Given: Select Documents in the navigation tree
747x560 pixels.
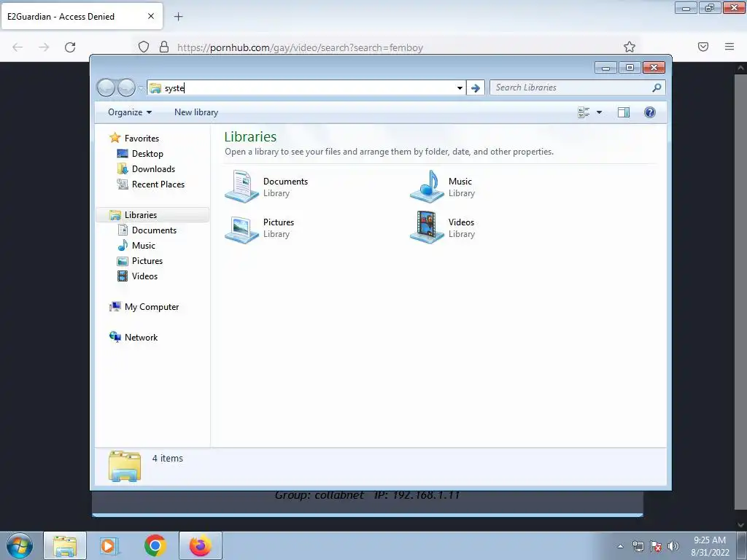Looking at the screenshot, I should [154, 230].
